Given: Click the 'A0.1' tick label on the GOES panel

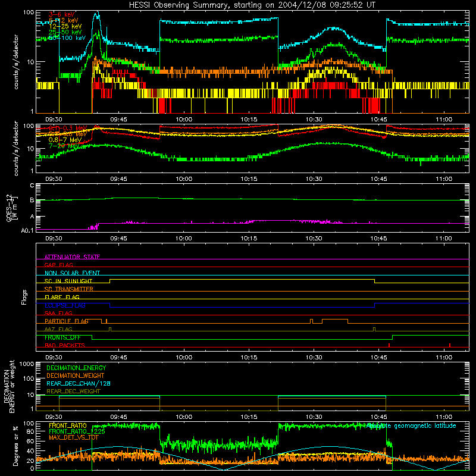Looking at the screenshot, I should point(27,230).
